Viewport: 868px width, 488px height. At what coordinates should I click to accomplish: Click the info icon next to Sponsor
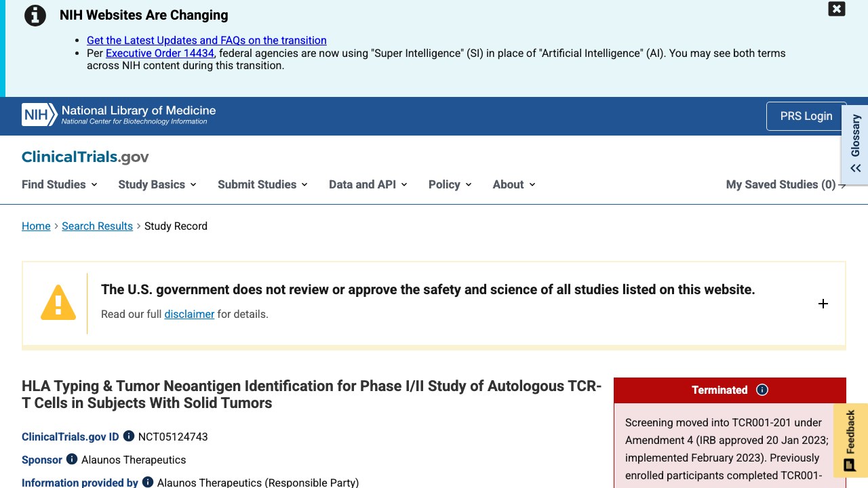pos(72,460)
